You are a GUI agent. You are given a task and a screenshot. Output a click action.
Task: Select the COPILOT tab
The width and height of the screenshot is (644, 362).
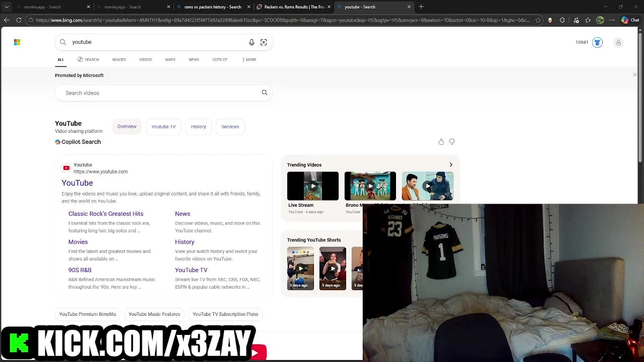point(220,60)
